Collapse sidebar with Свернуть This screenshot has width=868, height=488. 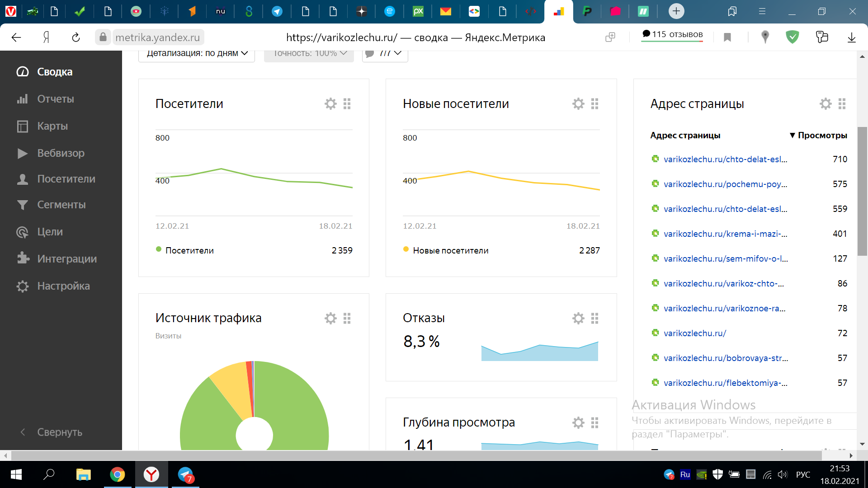[x=59, y=432]
